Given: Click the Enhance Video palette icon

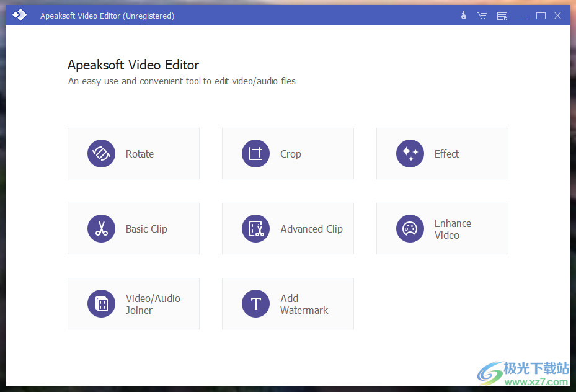Looking at the screenshot, I should coord(410,228).
